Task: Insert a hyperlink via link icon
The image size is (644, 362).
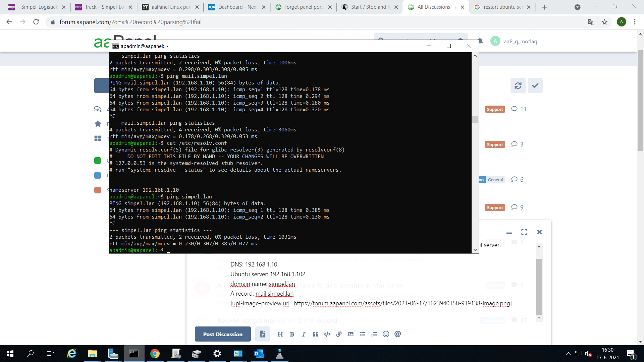Action: click(339, 334)
